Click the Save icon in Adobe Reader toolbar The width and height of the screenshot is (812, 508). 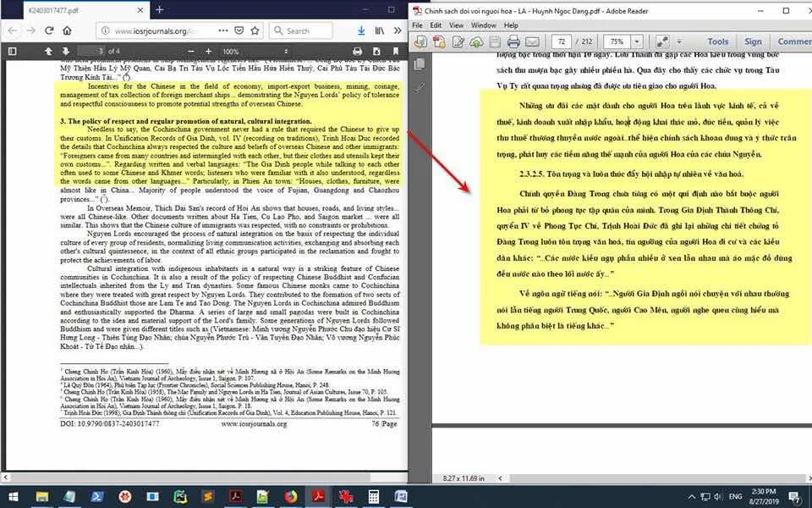point(495,41)
